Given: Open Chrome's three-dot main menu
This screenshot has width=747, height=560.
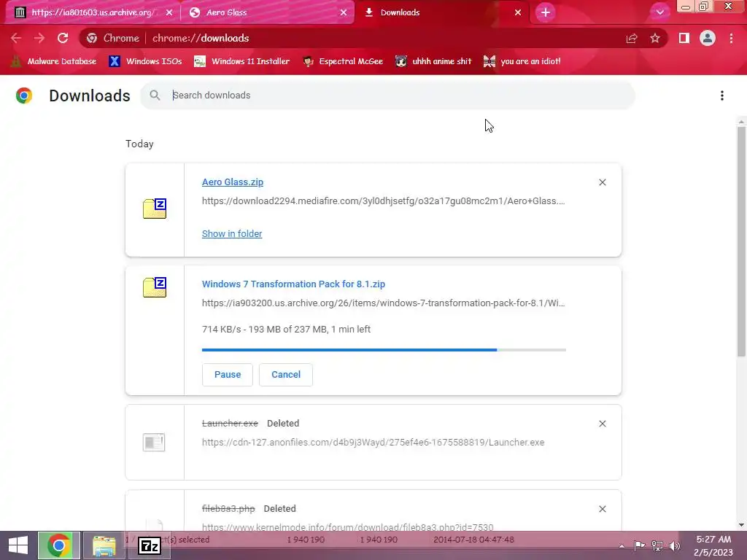Looking at the screenshot, I should pyautogui.click(x=731, y=38).
